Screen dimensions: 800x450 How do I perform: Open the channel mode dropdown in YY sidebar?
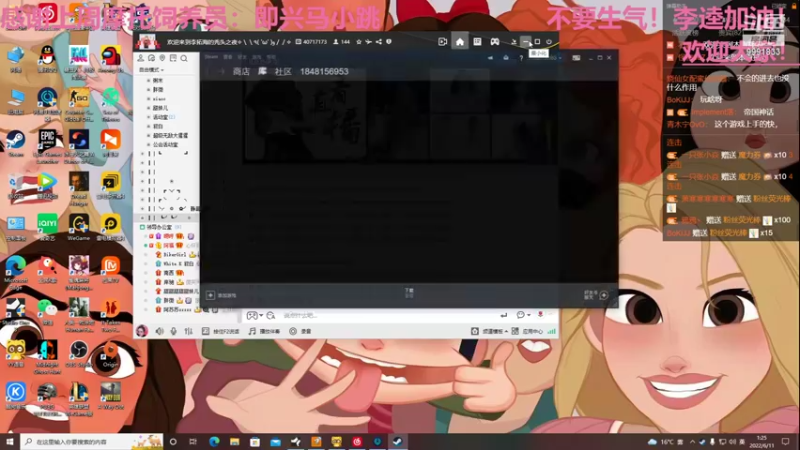pyautogui.click(x=152, y=70)
